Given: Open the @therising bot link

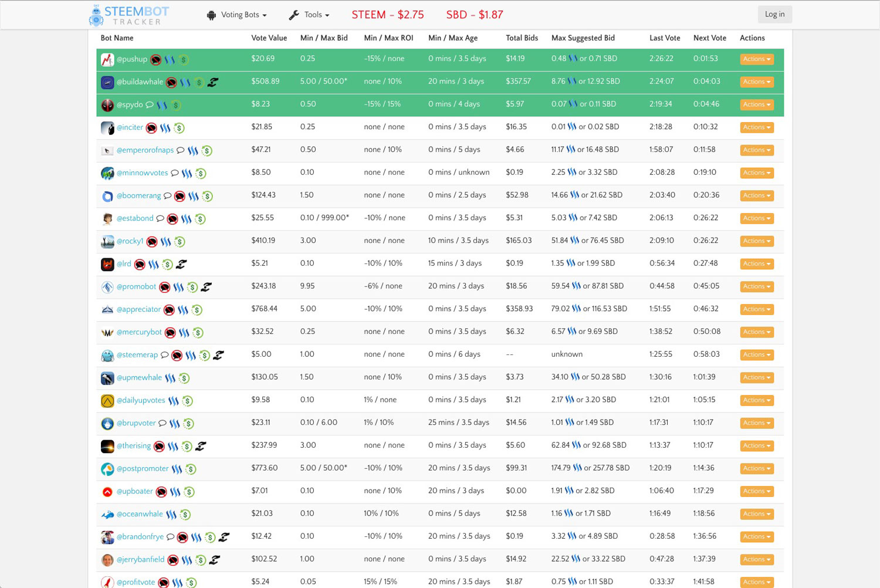Looking at the screenshot, I should [x=134, y=446].
